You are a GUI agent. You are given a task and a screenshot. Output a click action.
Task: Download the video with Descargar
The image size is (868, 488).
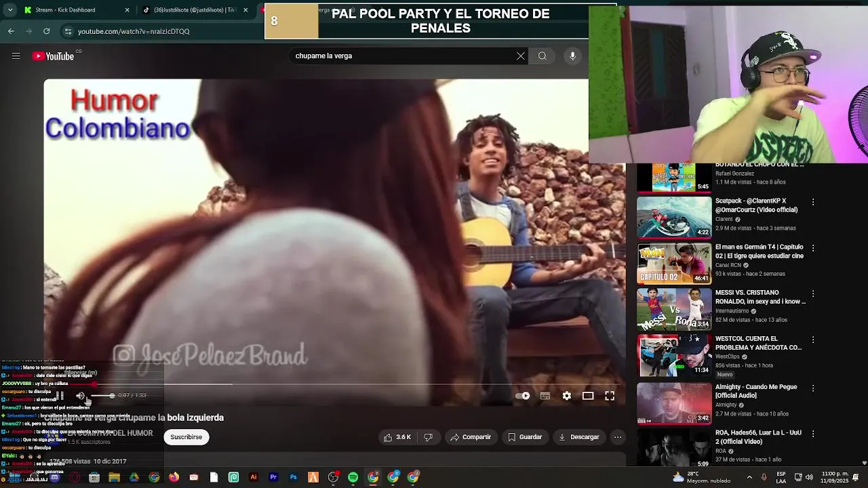coord(578,437)
